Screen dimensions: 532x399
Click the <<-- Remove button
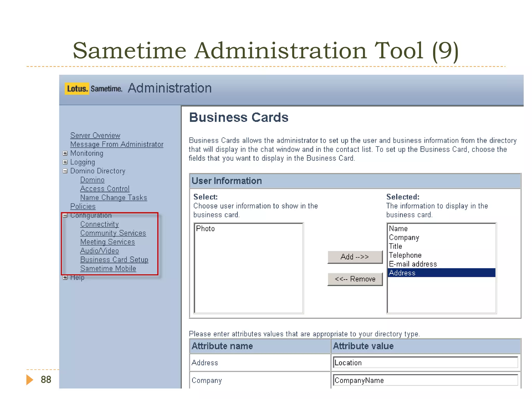point(355,279)
